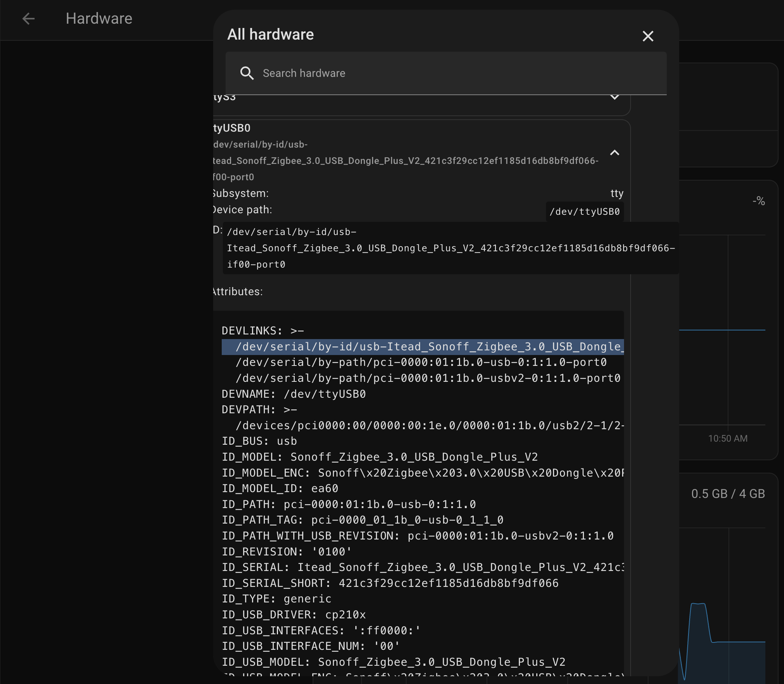The width and height of the screenshot is (784, 684).
Task: Click the back arrow next to Hardware
Action: [28, 19]
